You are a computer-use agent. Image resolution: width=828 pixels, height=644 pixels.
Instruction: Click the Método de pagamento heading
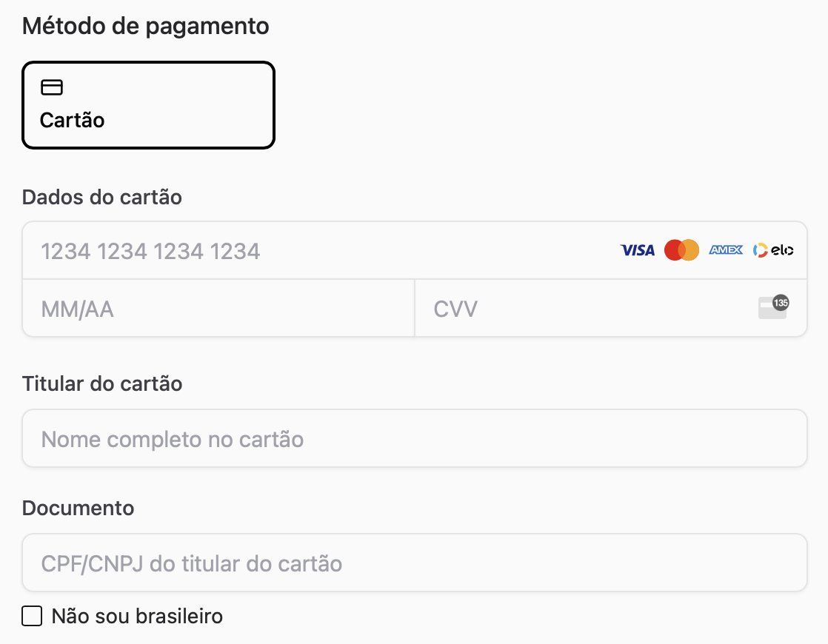click(x=146, y=27)
